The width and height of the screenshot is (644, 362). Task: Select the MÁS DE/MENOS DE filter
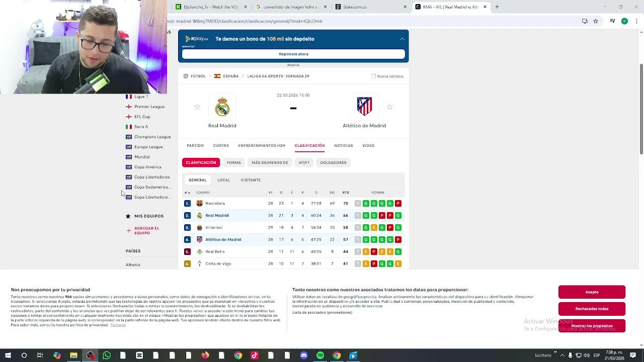point(270,162)
